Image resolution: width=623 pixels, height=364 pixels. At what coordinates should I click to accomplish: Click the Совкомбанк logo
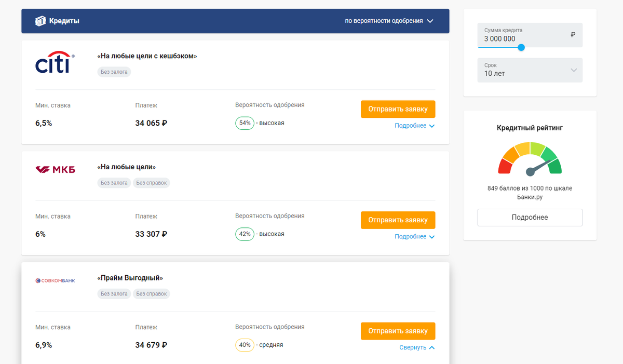(55, 280)
